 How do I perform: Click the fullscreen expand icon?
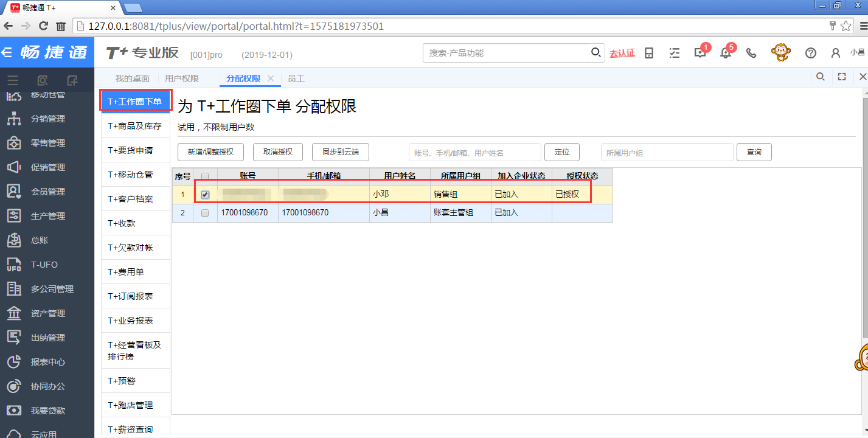(842, 77)
